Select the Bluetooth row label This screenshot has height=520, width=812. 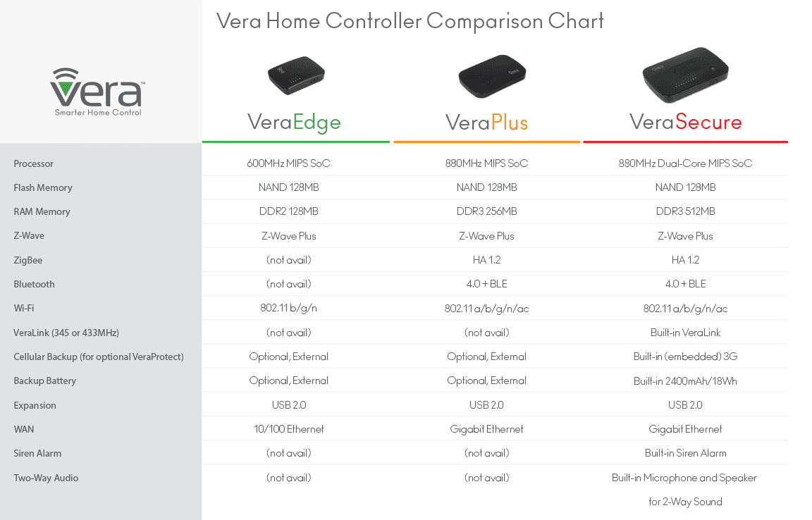pyautogui.click(x=34, y=284)
